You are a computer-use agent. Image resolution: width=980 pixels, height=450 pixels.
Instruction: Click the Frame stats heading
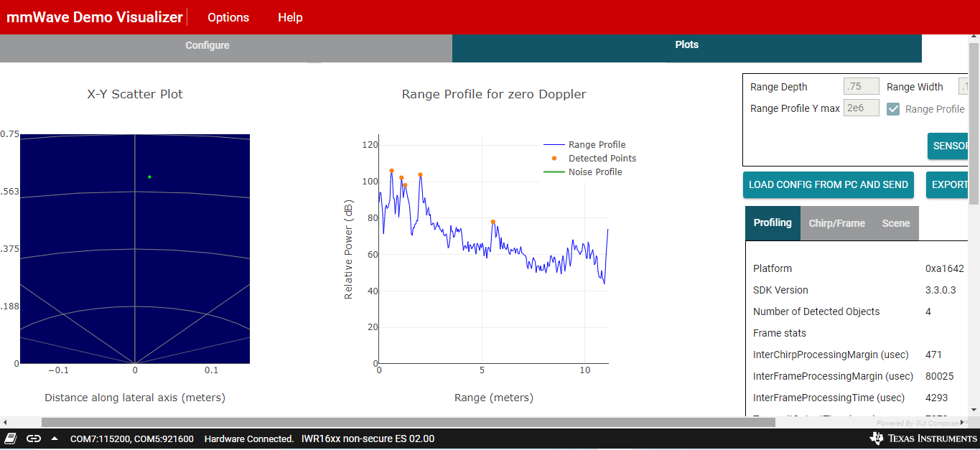[x=780, y=333]
